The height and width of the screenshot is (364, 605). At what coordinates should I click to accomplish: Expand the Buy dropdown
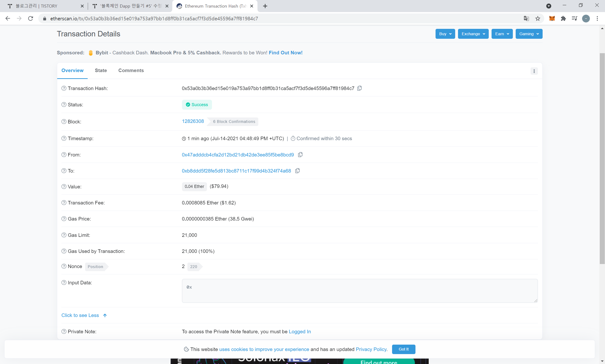click(445, 34)
